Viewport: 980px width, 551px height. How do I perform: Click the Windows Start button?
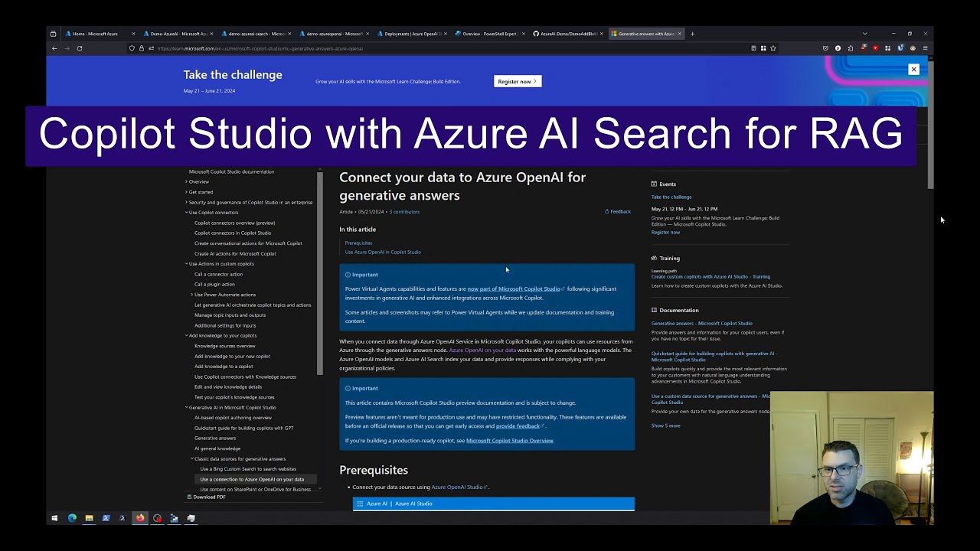54,518
